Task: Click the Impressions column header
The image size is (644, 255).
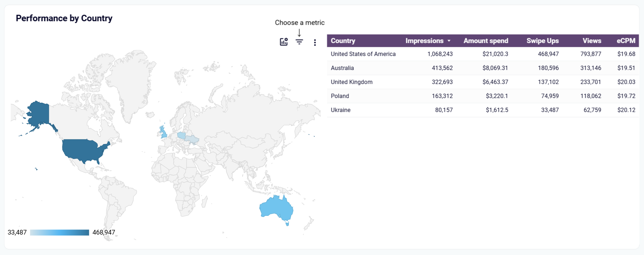Action: (x=424, y=41)
